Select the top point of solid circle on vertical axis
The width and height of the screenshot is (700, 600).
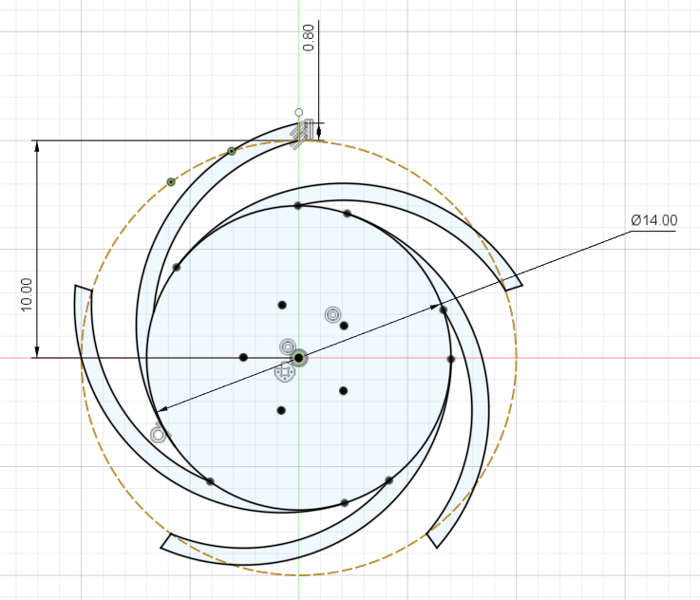coord(298,205)
